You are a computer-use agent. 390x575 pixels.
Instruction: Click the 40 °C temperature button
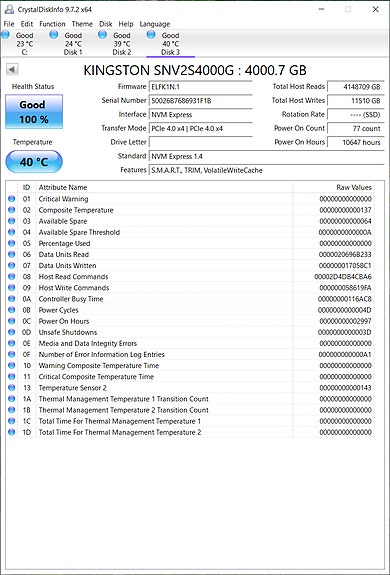[x=34, y=161]
